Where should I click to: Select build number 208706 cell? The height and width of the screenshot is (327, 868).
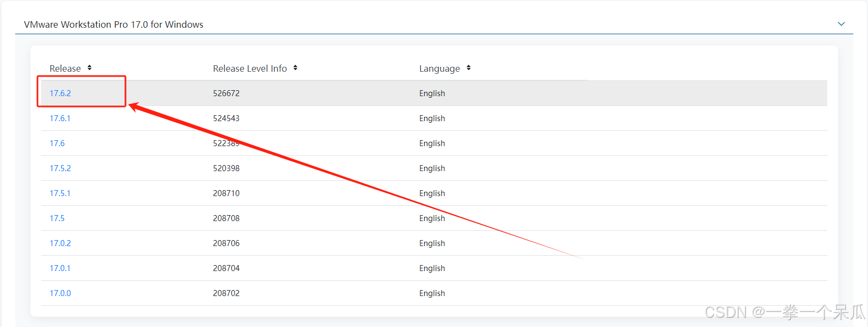coord(226,243)
